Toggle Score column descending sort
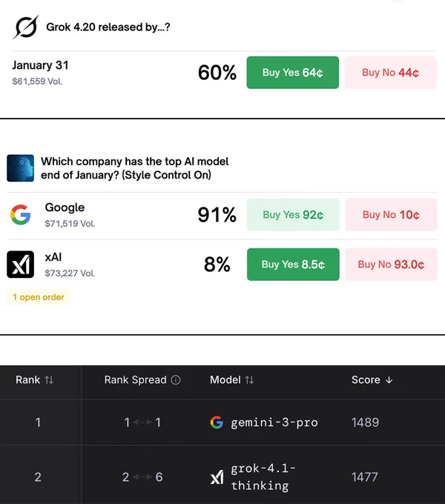The height and width of the screenshot is (504, 445). pos(389,380)
